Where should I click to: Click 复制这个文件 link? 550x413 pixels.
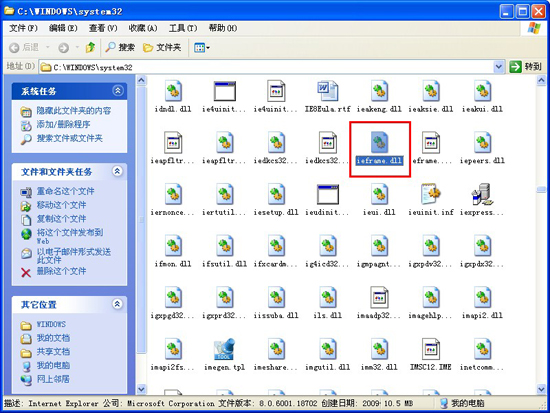tap(61, 219)
